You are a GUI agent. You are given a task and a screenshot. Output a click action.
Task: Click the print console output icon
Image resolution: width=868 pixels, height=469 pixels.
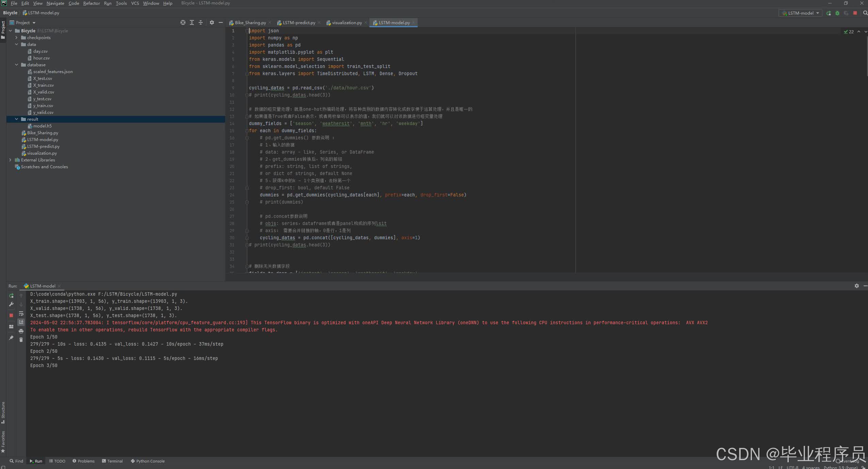click(x=21, y=331)
